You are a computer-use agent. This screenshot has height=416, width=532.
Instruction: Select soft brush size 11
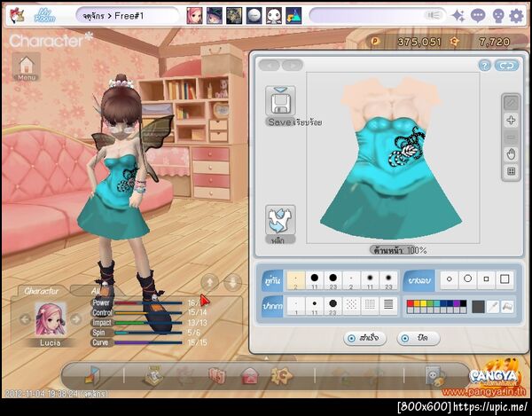click(x=370, y=280)
